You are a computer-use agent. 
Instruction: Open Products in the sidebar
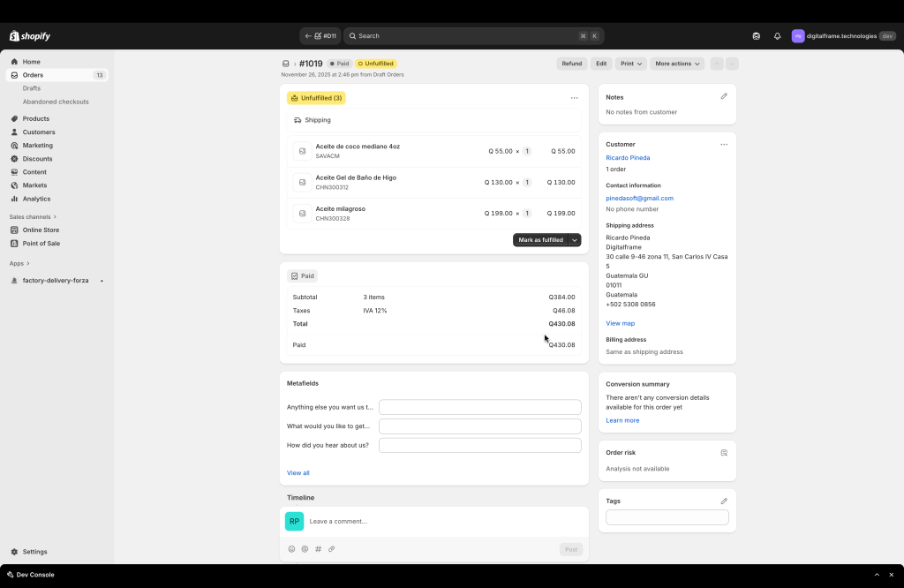point(36,118)
